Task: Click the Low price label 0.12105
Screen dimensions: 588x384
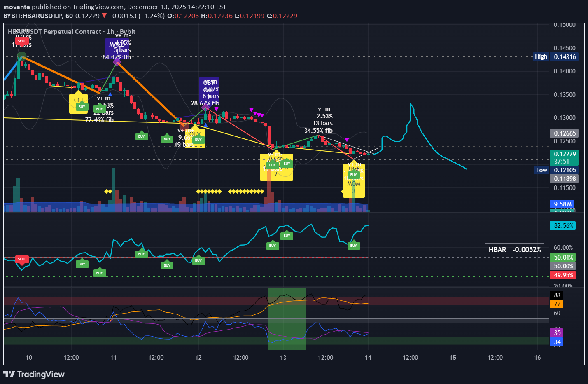Action: (x=556, y=170)
